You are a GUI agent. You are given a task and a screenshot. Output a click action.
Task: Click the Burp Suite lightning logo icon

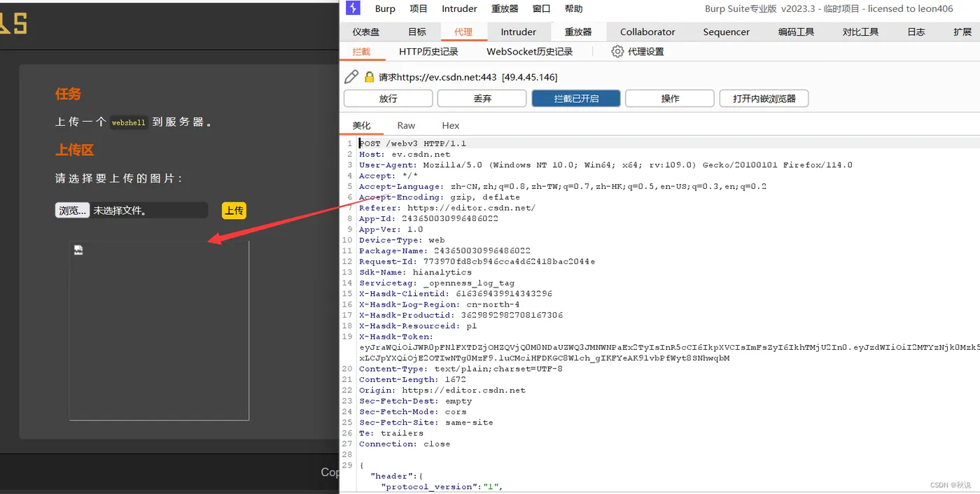tap(353, 8)
